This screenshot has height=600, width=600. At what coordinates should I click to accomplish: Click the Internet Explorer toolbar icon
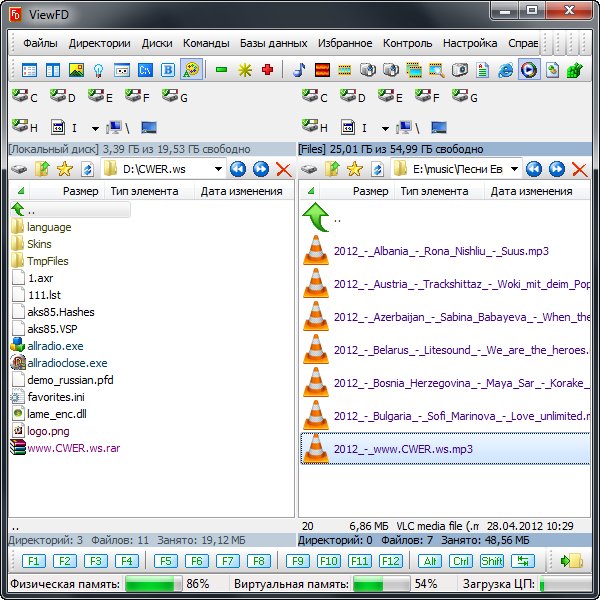pyautogui.click(x=505, y=70)
